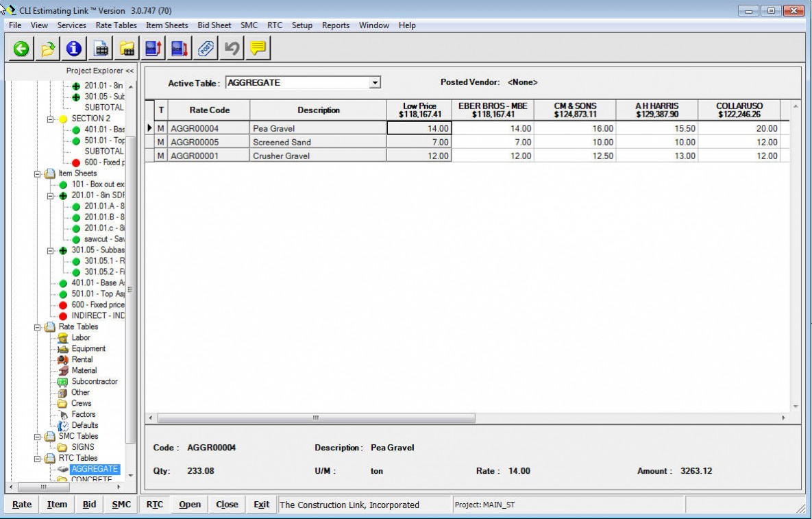Click the EBER BROS - MBE column header

click(x=493, y=110)
